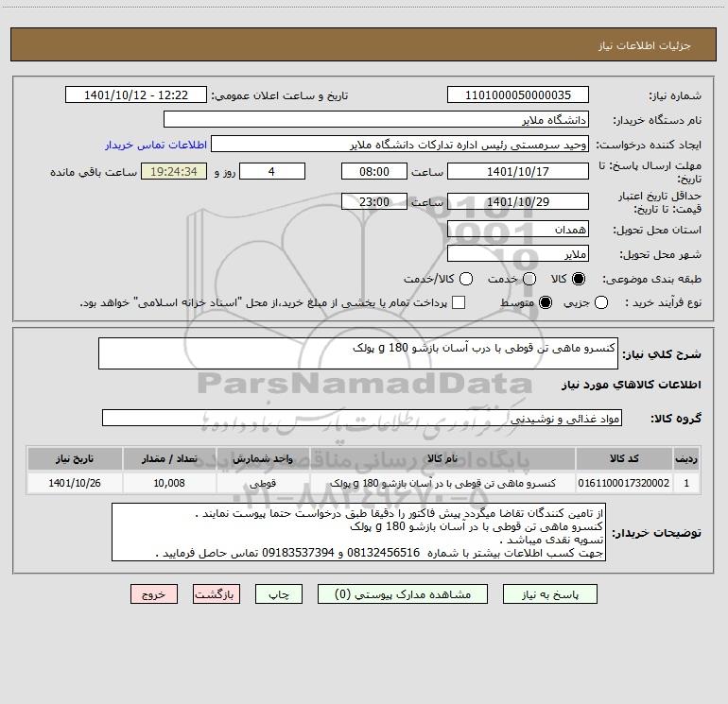Select the خدمت radio button

point(529,279)
